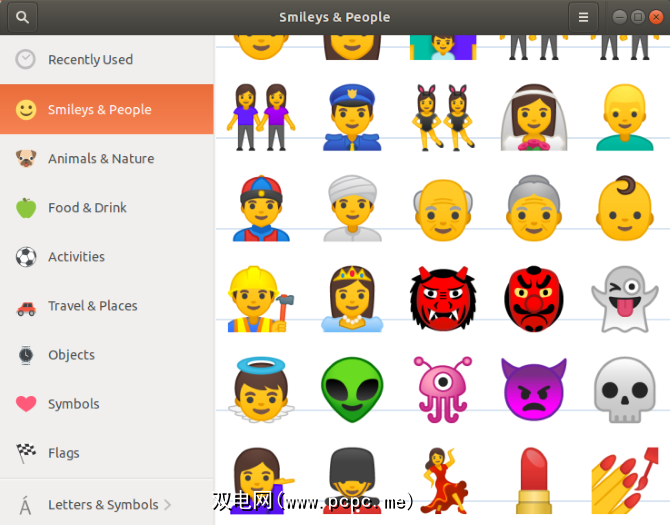The image size is (670, 525).
Task: Insert two women holding hands emoji
Action: tap(261, 117)
